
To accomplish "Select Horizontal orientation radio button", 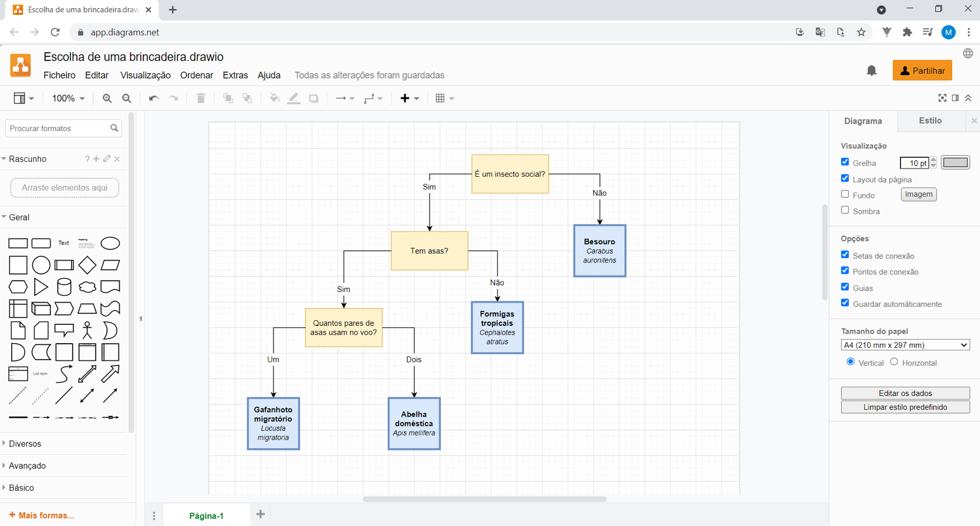I will click(x=894, y=362).
